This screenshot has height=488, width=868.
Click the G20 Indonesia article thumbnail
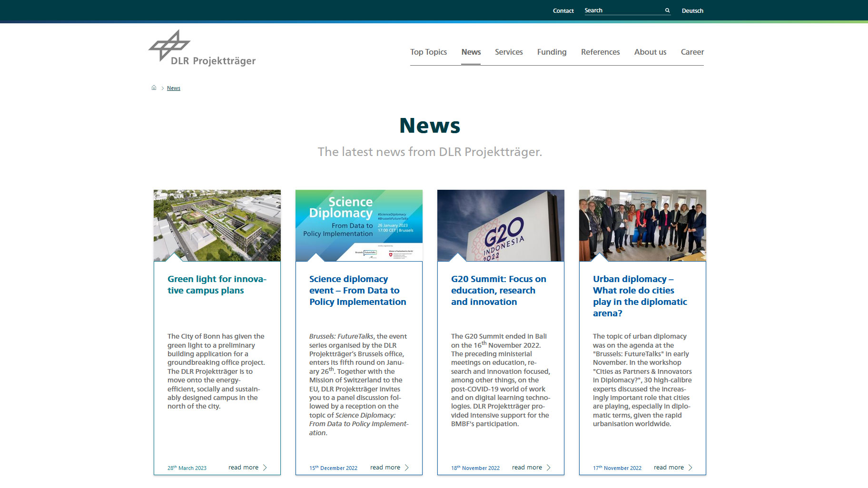(500, 225)
